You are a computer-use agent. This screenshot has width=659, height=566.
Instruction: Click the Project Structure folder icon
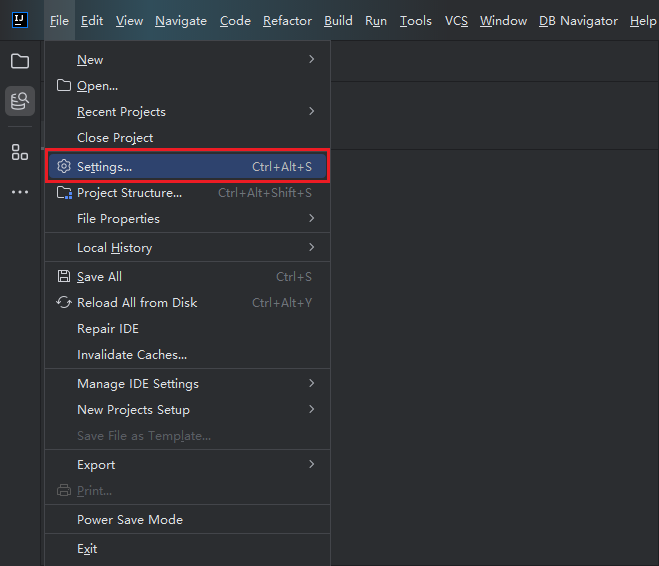click(x=64, y=192)
